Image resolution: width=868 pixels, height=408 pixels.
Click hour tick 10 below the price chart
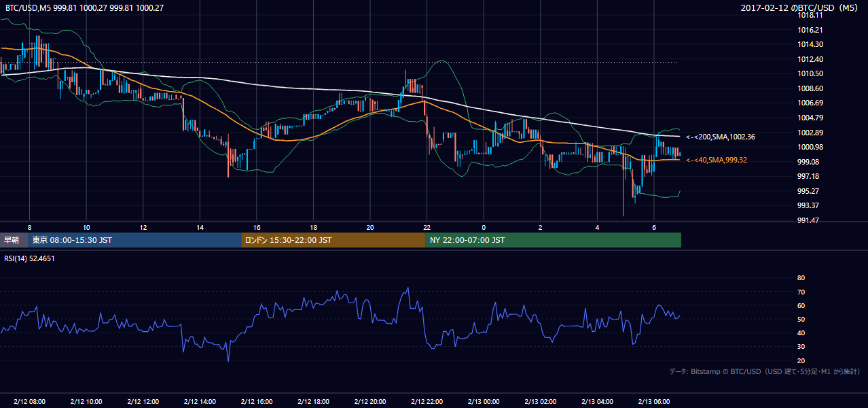[x=86, y=227]
